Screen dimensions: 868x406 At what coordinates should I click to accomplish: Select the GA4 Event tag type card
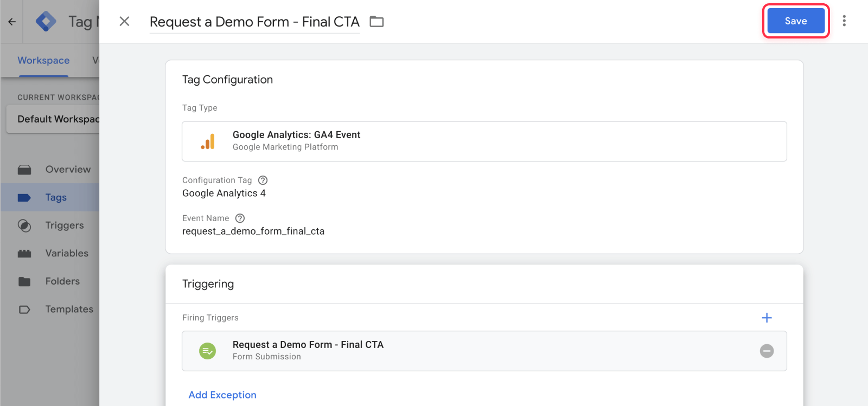pyautogui.click(x=484, y=141)
